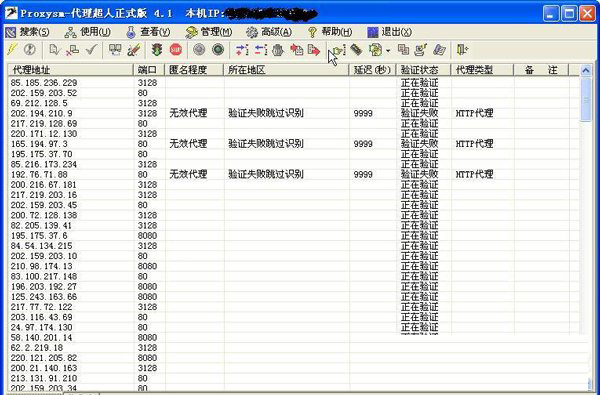Screen dimensions: 600x395
Task: Click the grey document page toolbar icon
Action: point(55,50)
